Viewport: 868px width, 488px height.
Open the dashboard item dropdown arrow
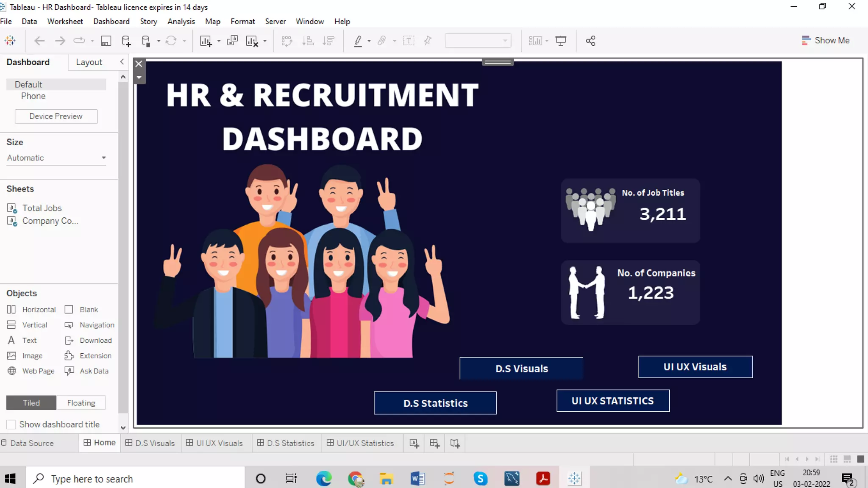pyautogui.click(x=139, y=78)
